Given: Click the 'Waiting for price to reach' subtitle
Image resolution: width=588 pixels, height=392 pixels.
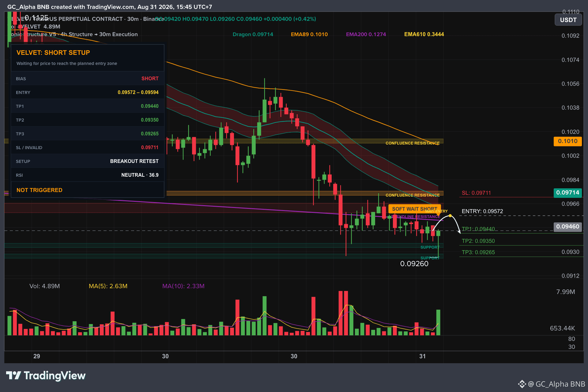Looking at the screenshot, I should [x=67, y=63].
